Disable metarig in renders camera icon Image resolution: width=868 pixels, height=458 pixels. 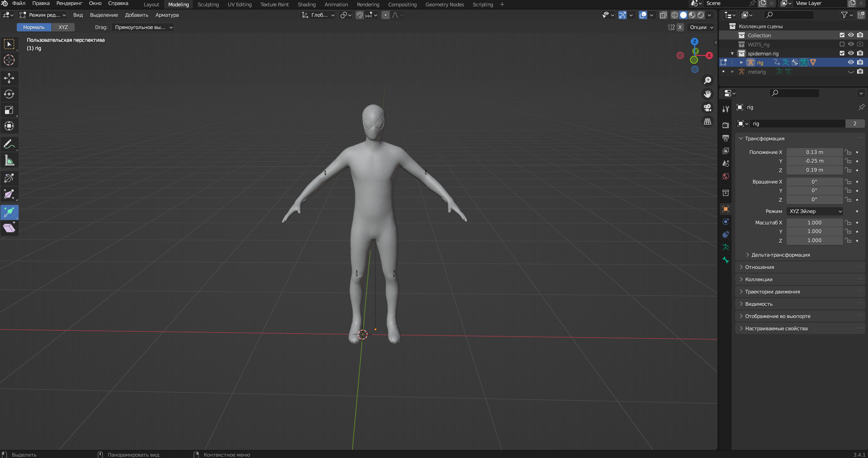[x=860, y=71]
